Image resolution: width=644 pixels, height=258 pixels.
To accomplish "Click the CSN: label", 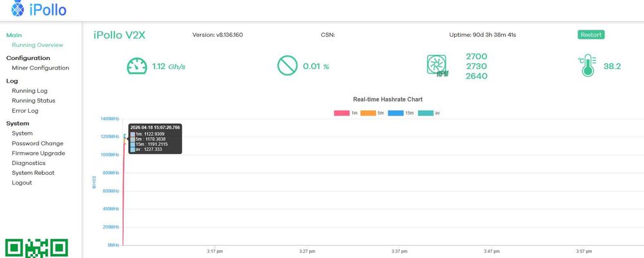I will [328, 35].
